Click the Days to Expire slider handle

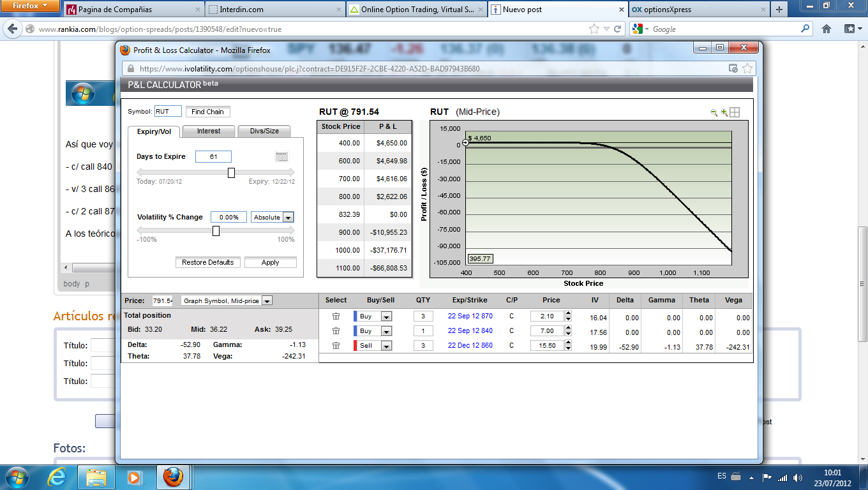pos(231,173)
